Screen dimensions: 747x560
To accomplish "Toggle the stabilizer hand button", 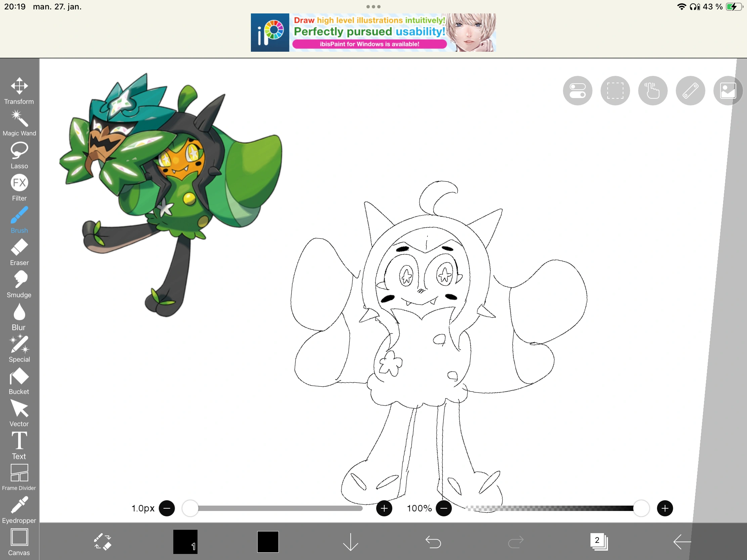I will [652, 90].
